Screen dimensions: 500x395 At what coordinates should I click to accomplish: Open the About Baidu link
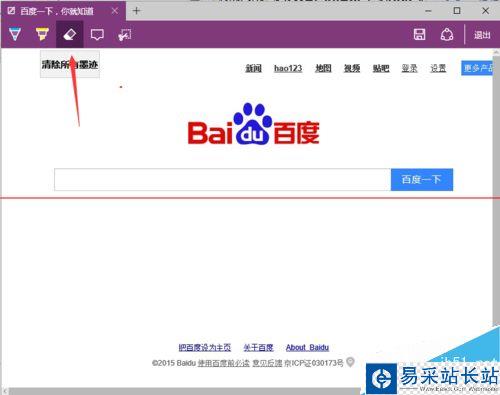[307, 348]
